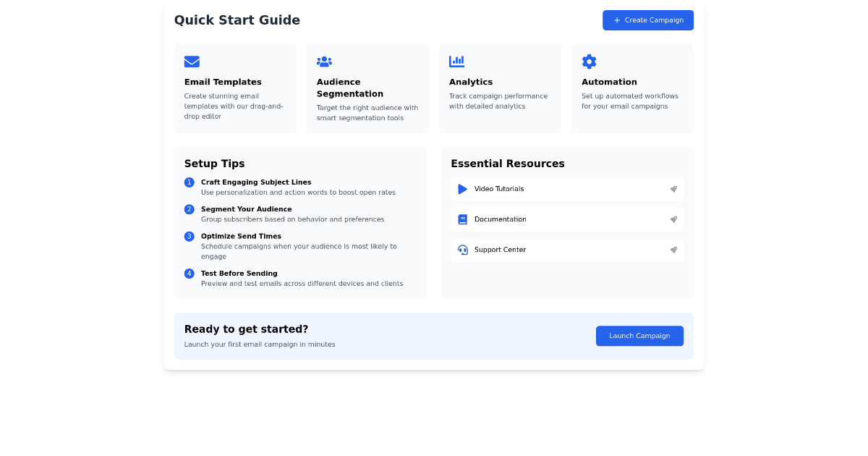The width and height of the screenshot is (868, 456).
Task: Select the Analytics feature card
Action: pos(500,88)
